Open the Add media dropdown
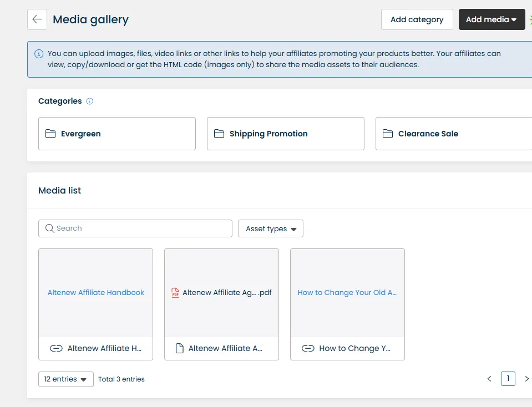 [492, 19]
